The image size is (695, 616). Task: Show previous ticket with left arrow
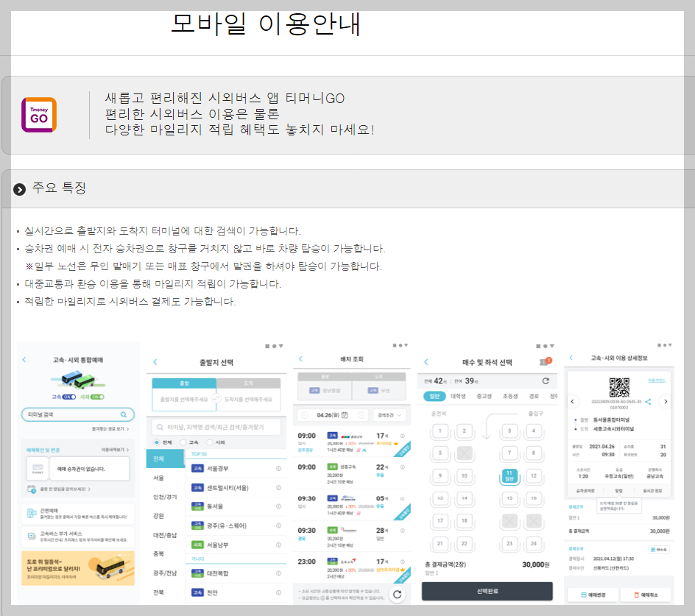click(573, 402)
